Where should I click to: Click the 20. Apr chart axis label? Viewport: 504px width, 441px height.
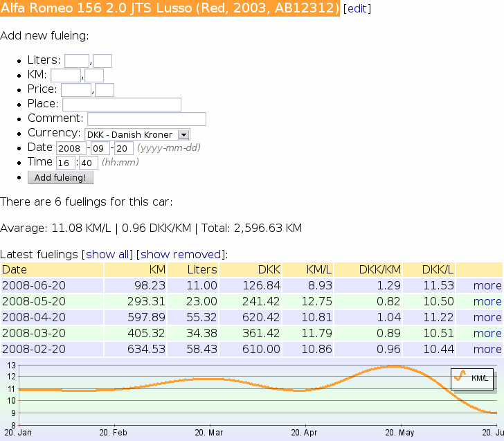pyautogui.click(x=304, y=433)
